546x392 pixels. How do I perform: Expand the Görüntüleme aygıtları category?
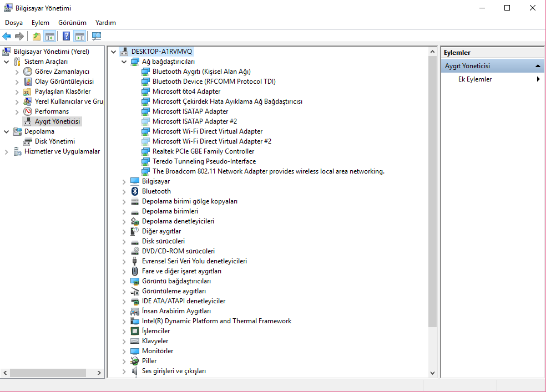pyautogui.click(x=124, y=292)
